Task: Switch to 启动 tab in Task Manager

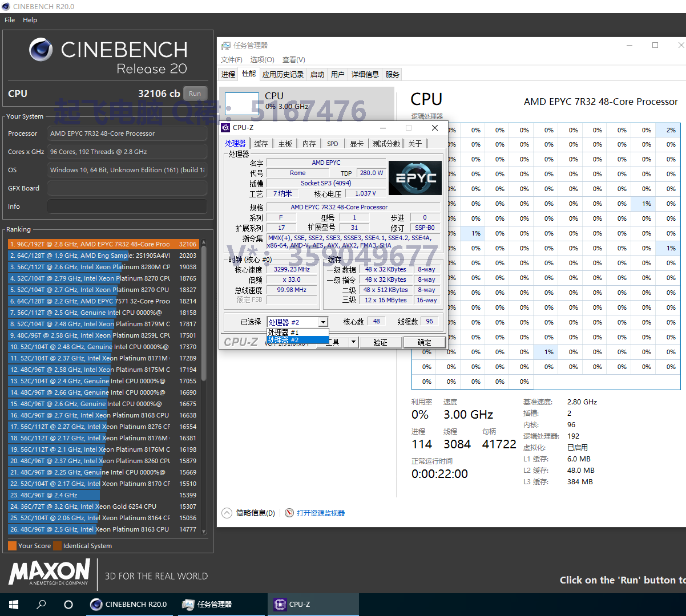Action: (317, 74)
